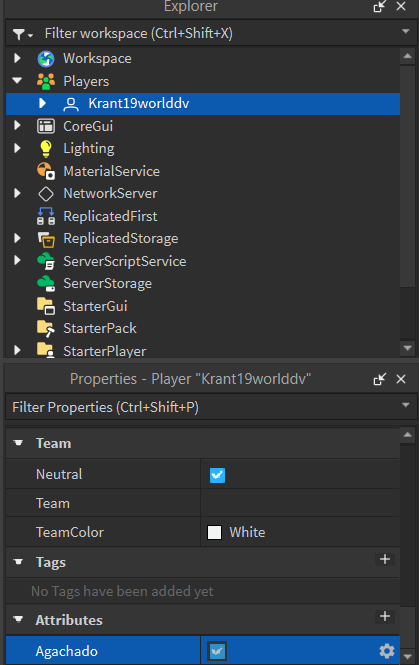Image resolution: width=419 pixels, height=665 pixels.
Task: Select the StarterGui row
Action: point(203,306)
